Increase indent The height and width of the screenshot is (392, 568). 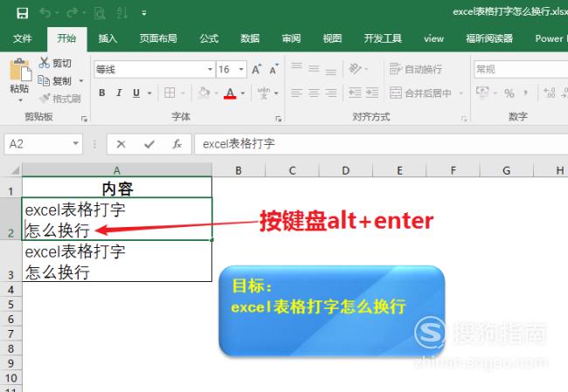pos(372,93)
